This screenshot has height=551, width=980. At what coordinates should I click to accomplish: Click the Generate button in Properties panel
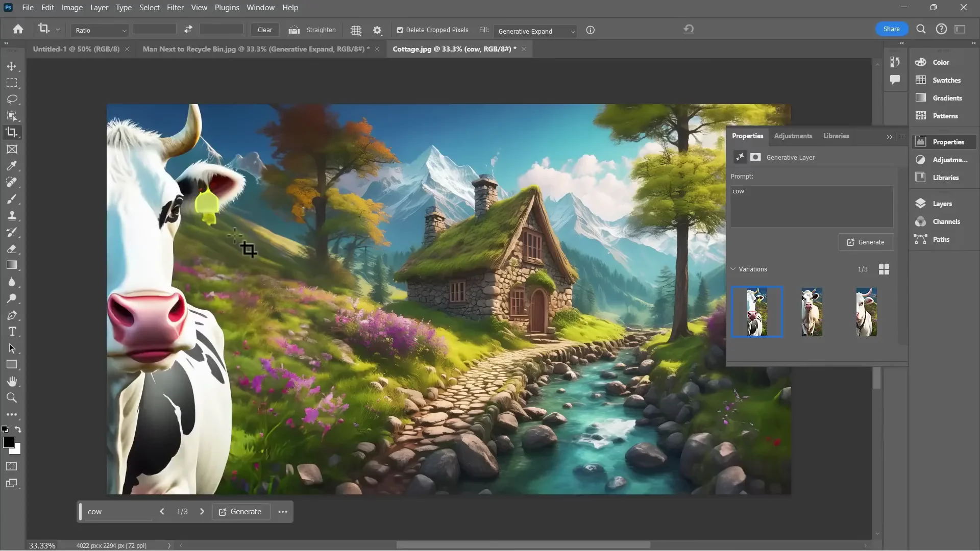[x=866, y=242]
